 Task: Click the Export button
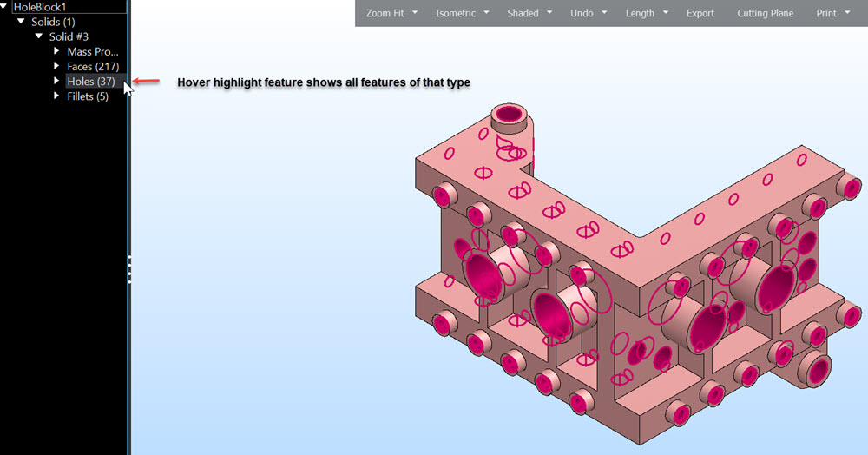[700, 13]
